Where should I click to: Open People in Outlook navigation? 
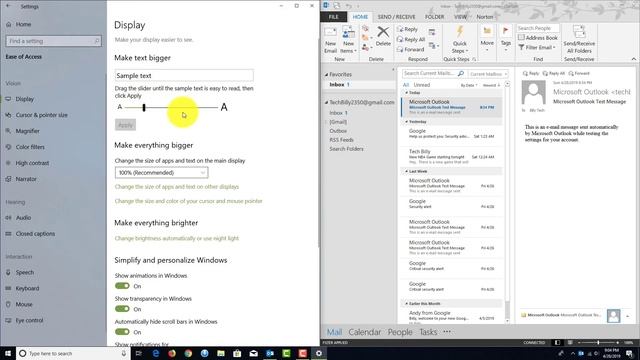[400, 332]
